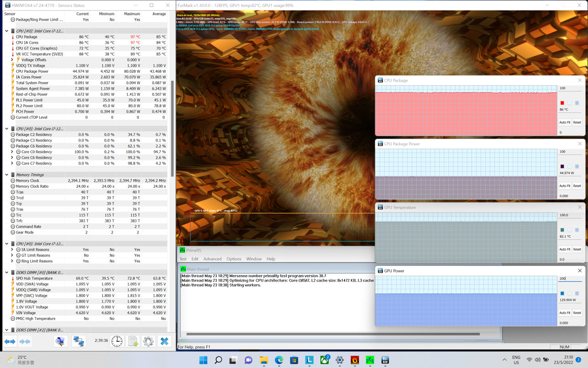Open File Explorer from the taskbar

tap(264, 360)
